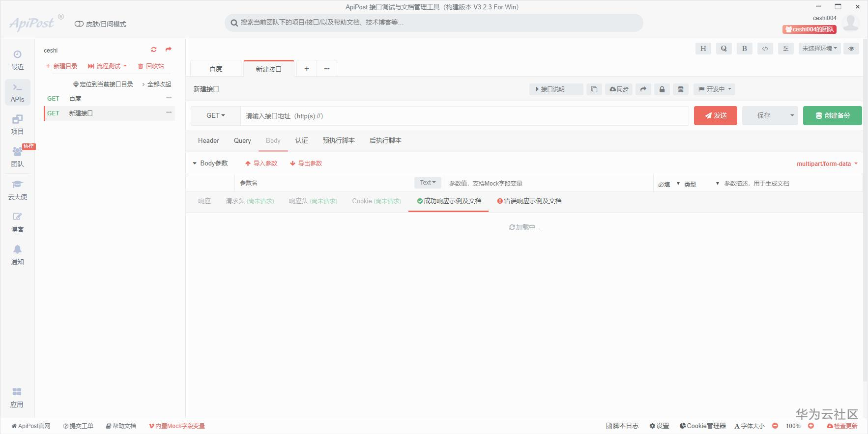Screen dimensions: 868x434
Task: Click the 同步 sync cloud button
Action: coord(619,89)
